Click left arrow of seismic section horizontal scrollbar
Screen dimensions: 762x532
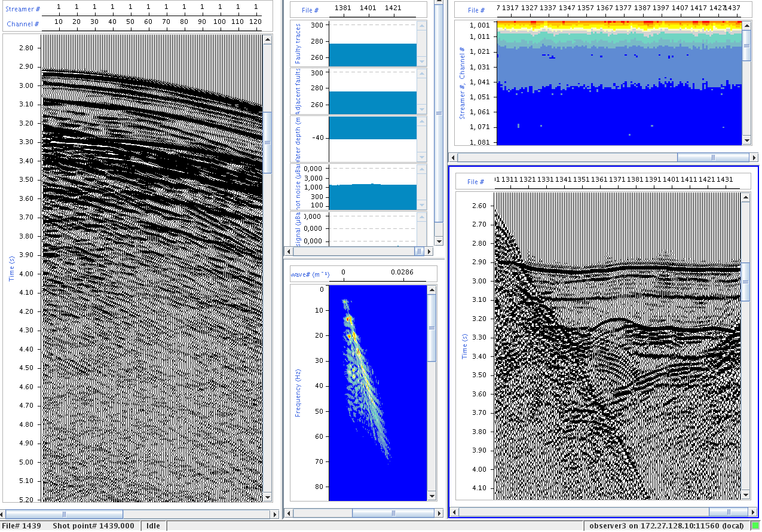click(x=454, y=512)
